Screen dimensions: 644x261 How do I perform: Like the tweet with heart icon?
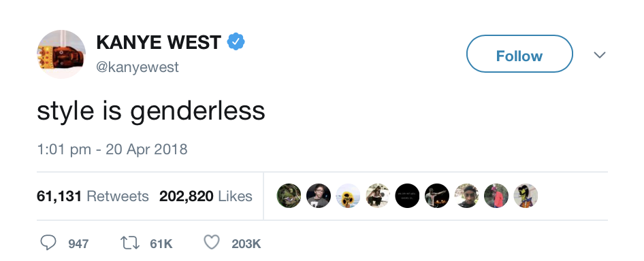tap(212, 243)
